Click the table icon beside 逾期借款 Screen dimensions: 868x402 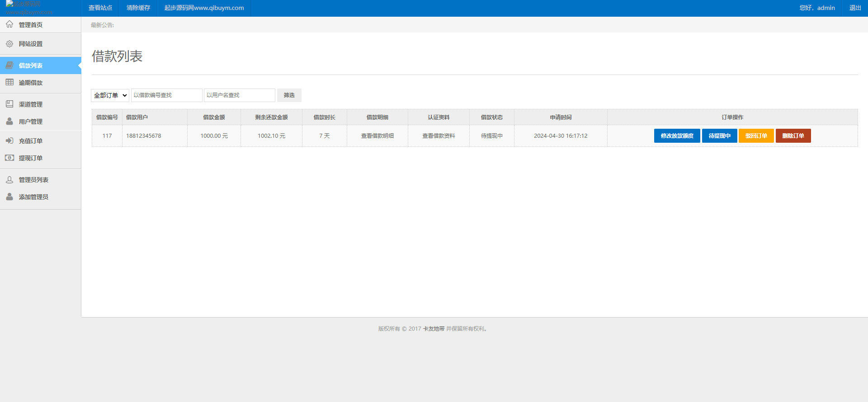[x=9, y=82]
